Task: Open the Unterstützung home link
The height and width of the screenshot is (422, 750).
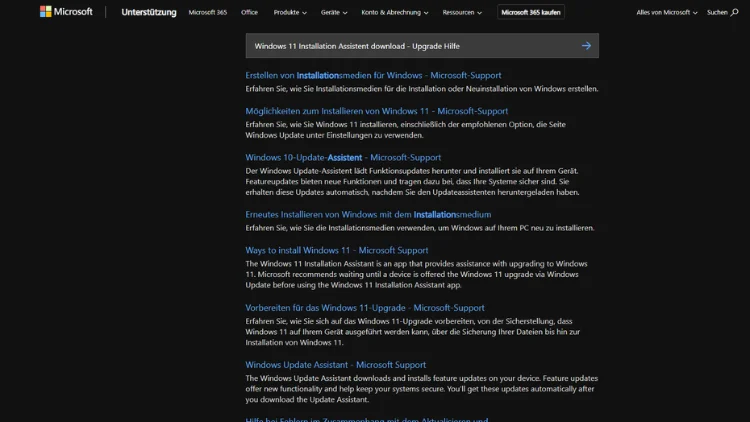Action: (149, 12)
